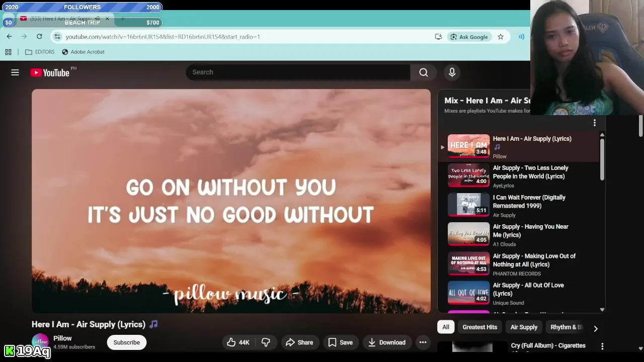Click the AyeLyrics channel name
The image size is (644, 362).
[503, 186]
